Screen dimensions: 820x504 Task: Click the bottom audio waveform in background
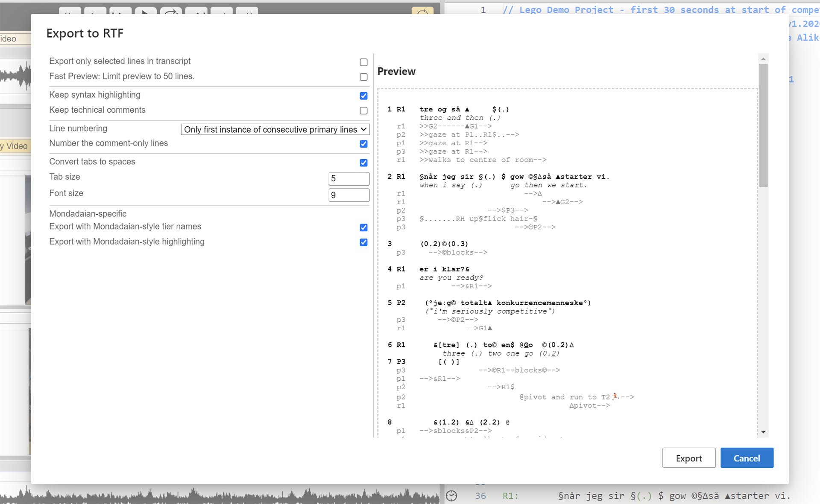[220, 495]
